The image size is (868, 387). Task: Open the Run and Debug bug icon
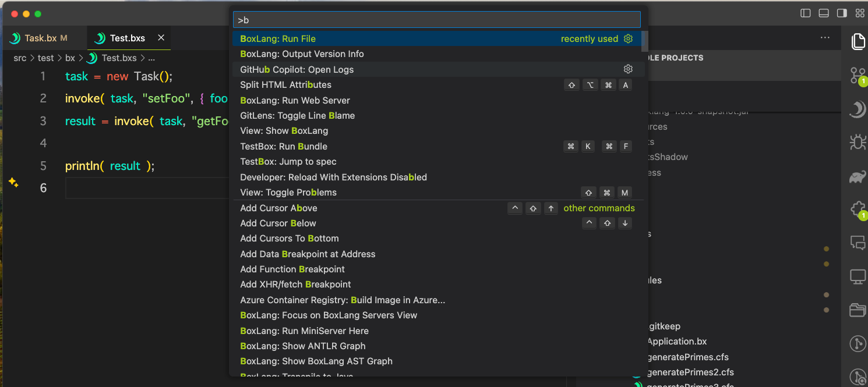(x=858, y=142)
